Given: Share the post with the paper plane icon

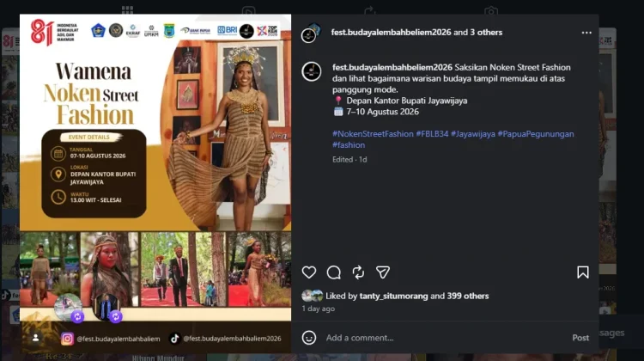Looking at the screenshot, I should point(383,272).
